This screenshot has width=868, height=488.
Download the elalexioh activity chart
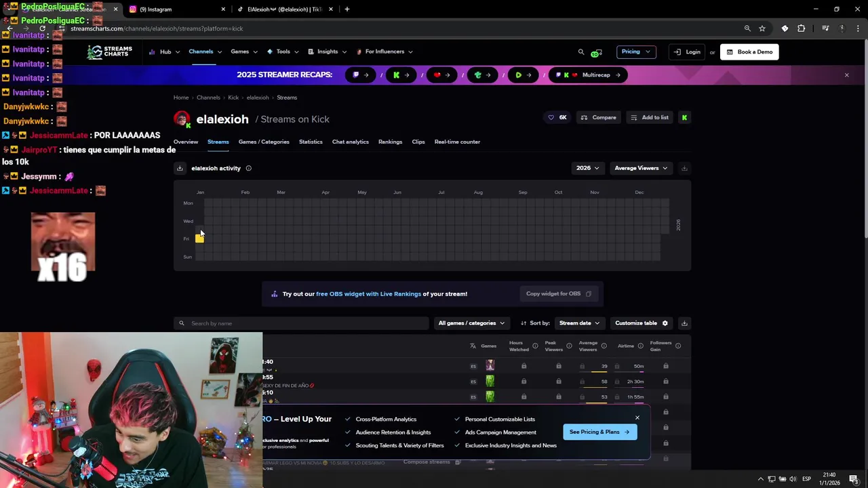pos(180,168)
